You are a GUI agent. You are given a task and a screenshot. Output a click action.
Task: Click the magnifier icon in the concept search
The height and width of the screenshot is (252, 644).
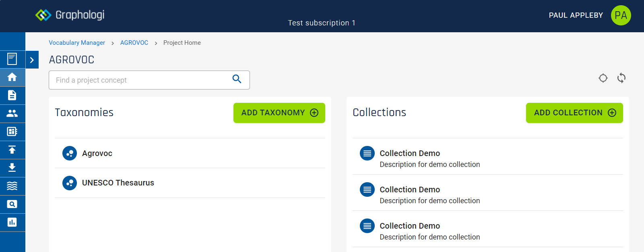point(237,79)
